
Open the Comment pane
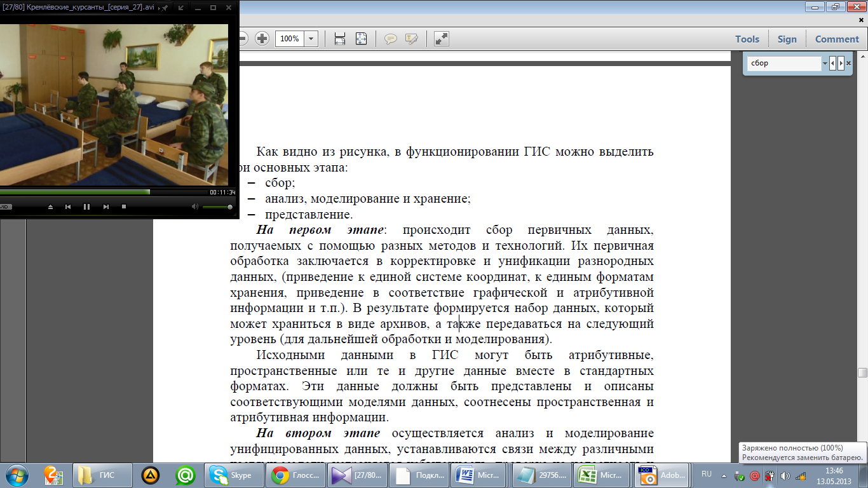coord(837,39)
